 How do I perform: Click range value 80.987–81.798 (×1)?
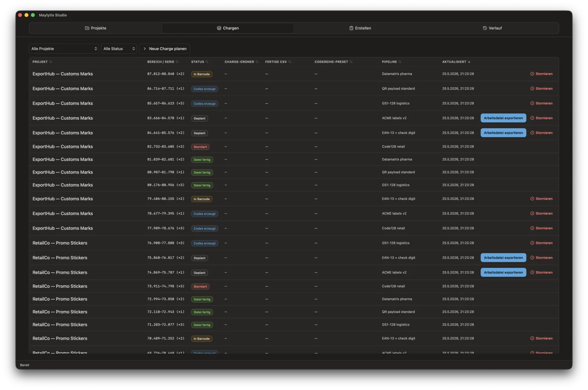click(166, 172)
